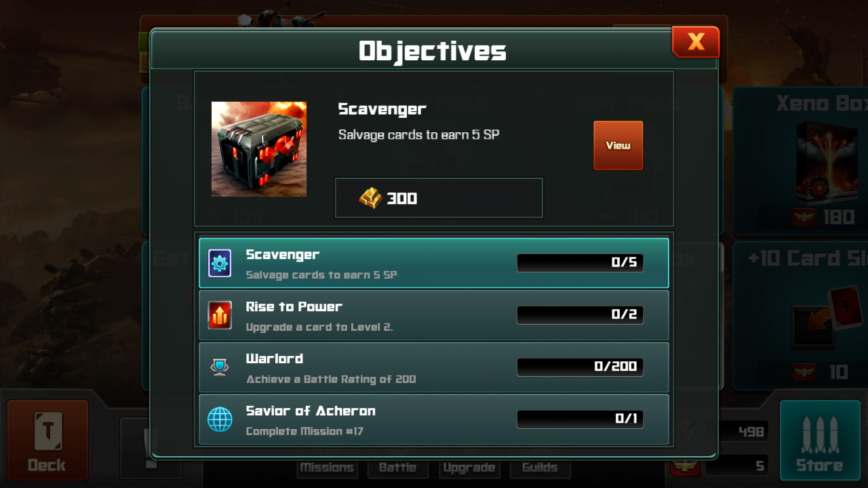Select the Savior of Acheron objective

(x=434, y=420)
